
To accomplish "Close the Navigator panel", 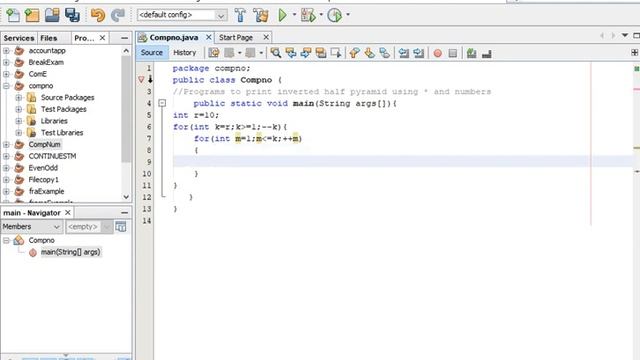I will coord(68,213).
